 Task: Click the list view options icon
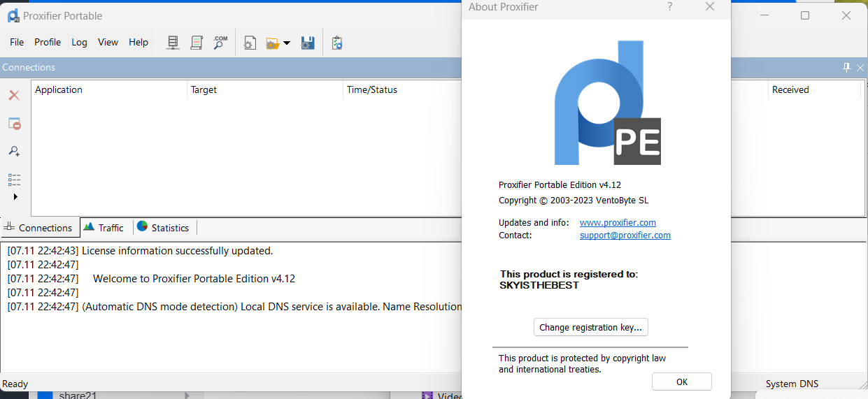tap(14, 180)
